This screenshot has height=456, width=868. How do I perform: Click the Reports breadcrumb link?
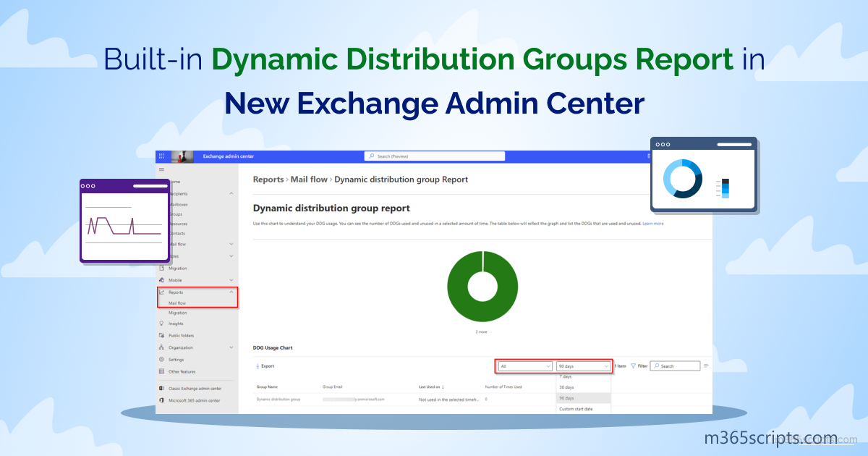(268, 180)
